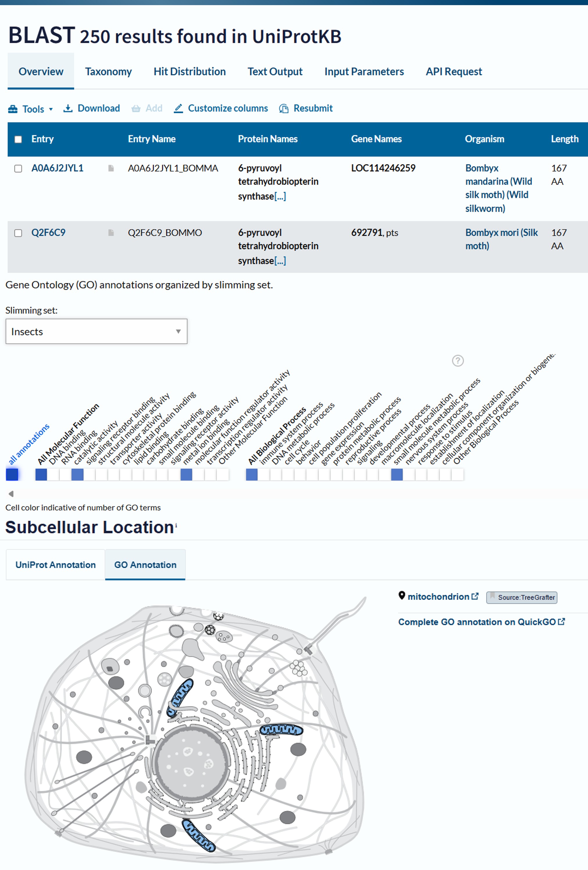Select the small molecule metabolic process ribbon cell
The width and height of the screenshot is (588, 870).
pyautogui.click(x=397, y=474)
